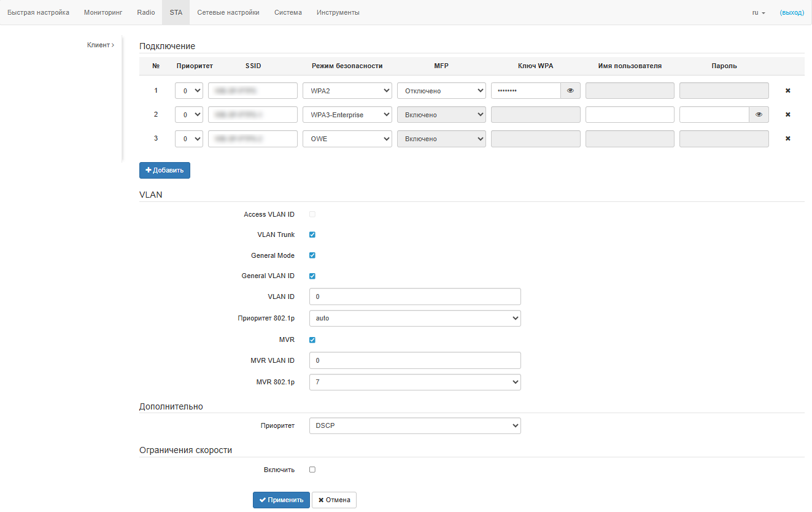Show the WPA key in row 1

(570, 91)
